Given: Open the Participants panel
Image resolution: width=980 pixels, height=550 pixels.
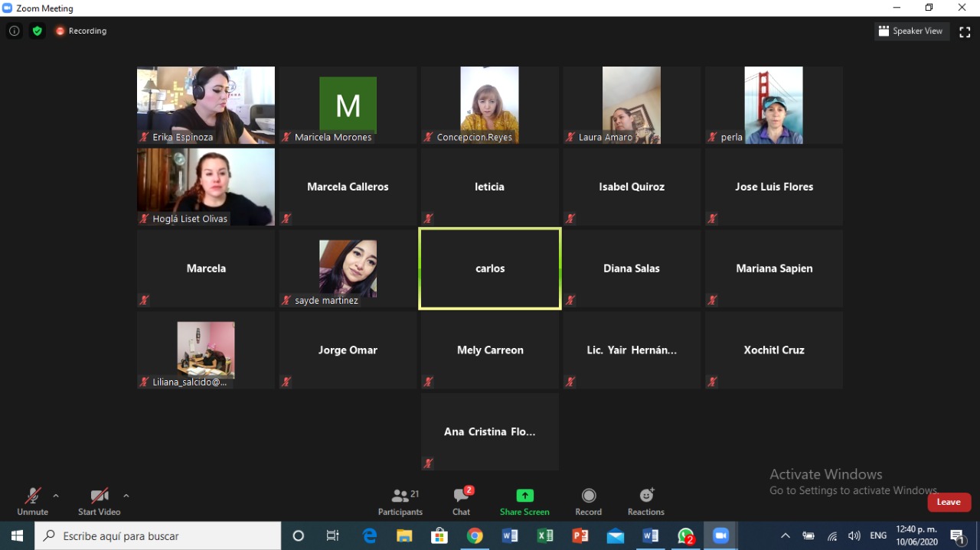Looking at the screenshot, I should [400, 502].
